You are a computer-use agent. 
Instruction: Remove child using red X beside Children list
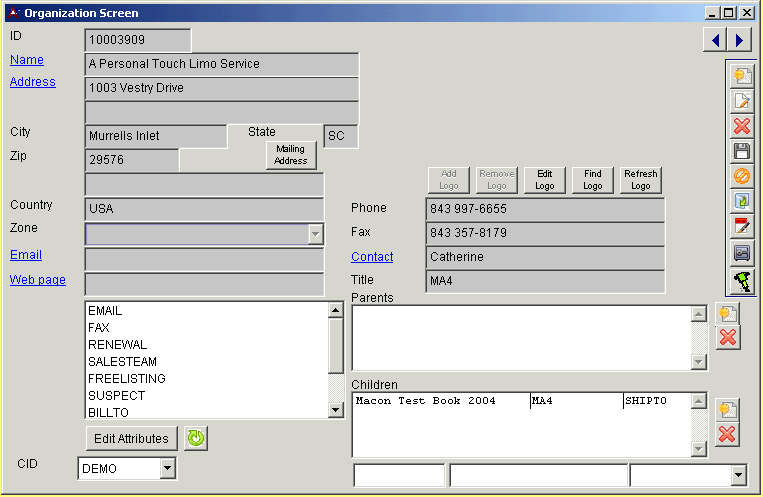(x=728, y=434)
